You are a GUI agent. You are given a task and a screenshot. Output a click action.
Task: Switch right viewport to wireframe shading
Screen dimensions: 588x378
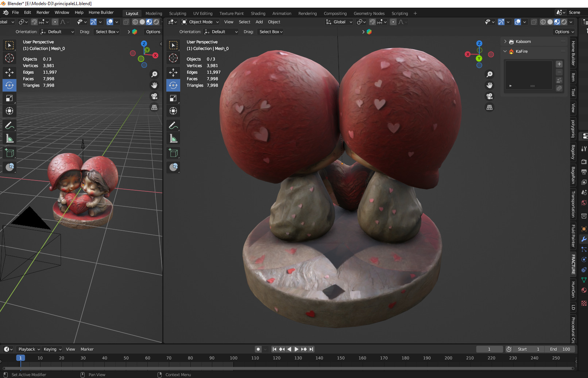click(543, 22)
